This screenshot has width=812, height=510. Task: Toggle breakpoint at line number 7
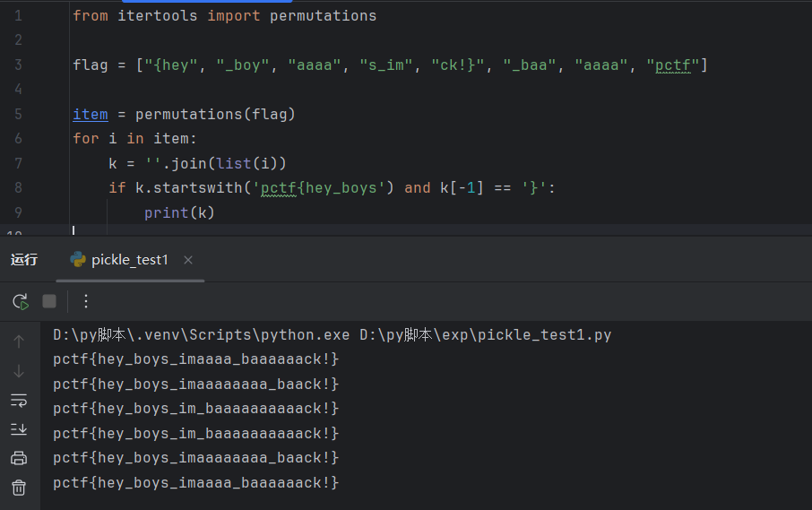18,163
